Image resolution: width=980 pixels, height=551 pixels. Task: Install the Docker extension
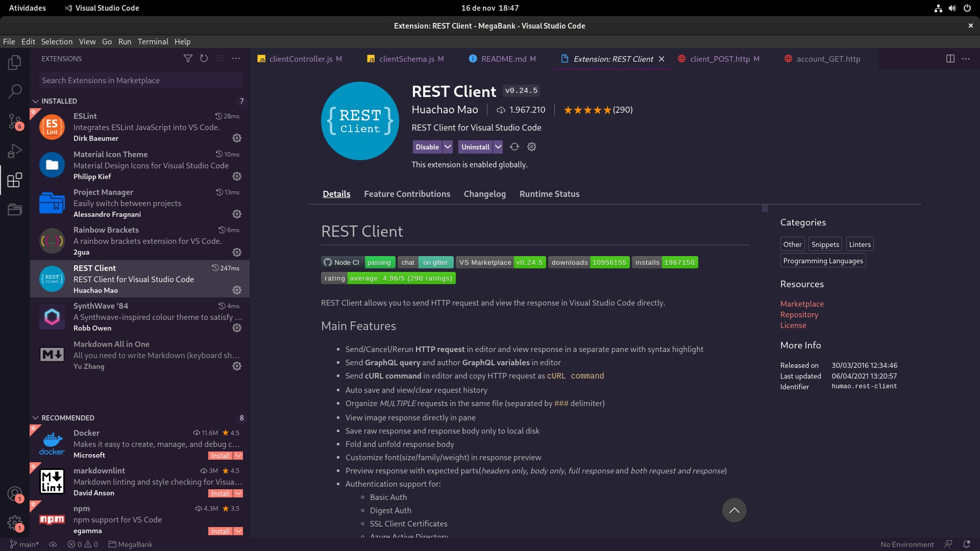pyautogui.click(x=220, y=456)
